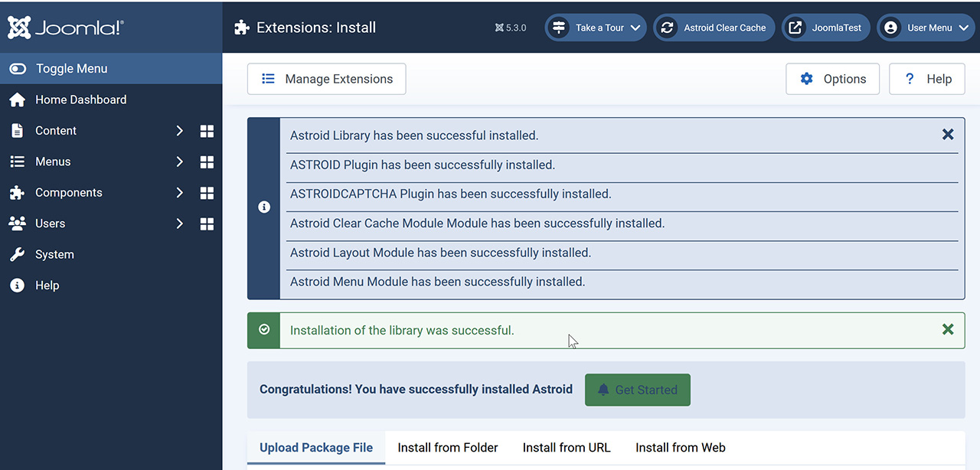Open the Users dashboard grid icon

pos(207,224)
